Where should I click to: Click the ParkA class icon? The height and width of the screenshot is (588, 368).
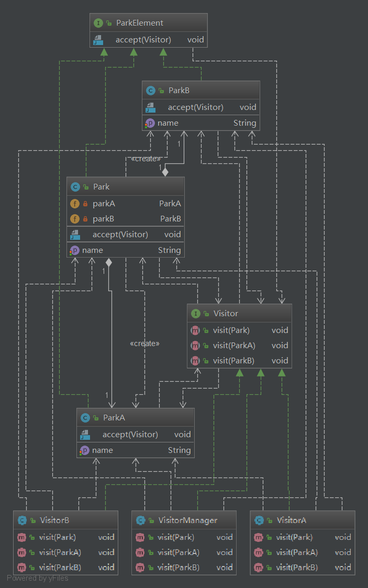85,418
